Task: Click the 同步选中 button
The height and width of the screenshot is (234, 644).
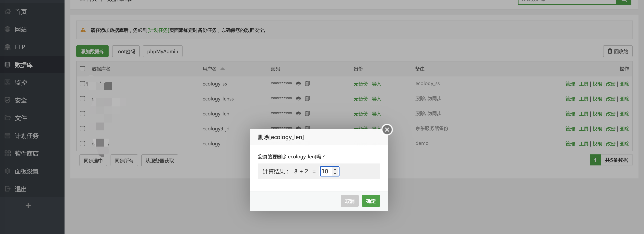Action: [x=93, y=160]
